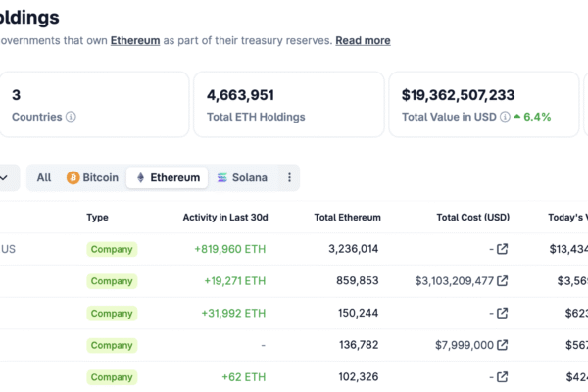Expand the dropdown chevron left of All
The image size is (588, 392).
(x=5, y=178)
